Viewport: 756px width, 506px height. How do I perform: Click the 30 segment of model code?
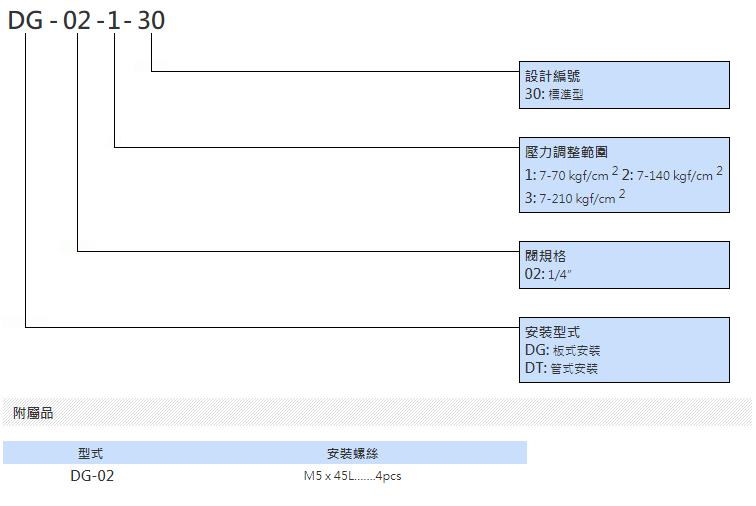151,21
